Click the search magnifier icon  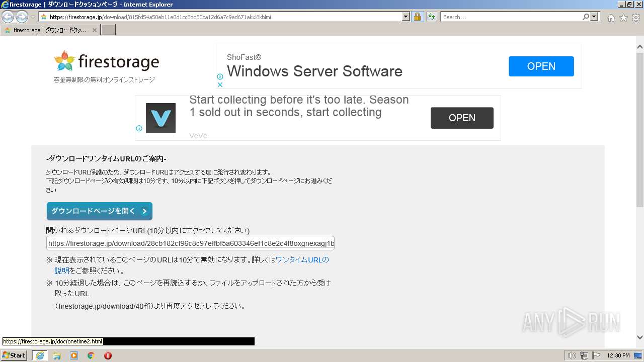point(586,17)
